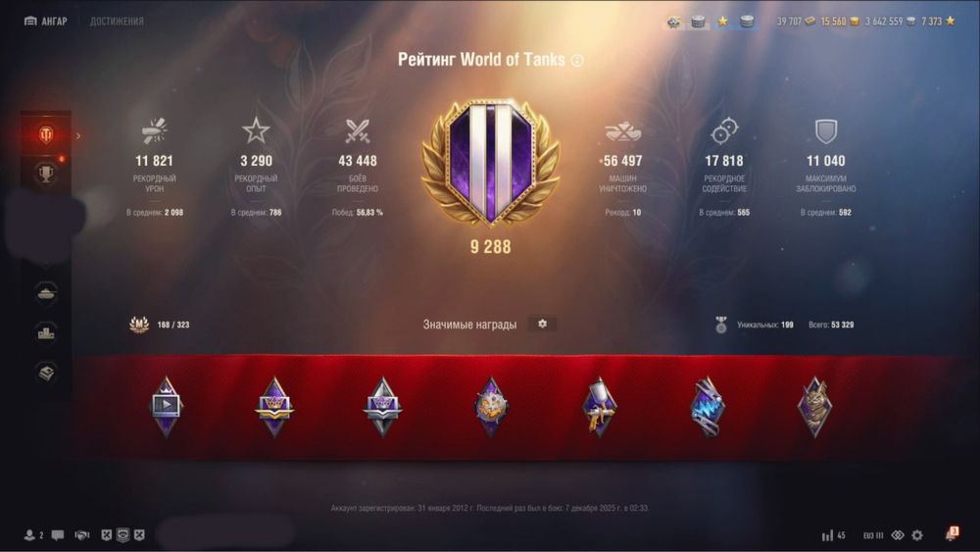
Task: Open the notifications bell with red badge
Action: pos(952,534)
